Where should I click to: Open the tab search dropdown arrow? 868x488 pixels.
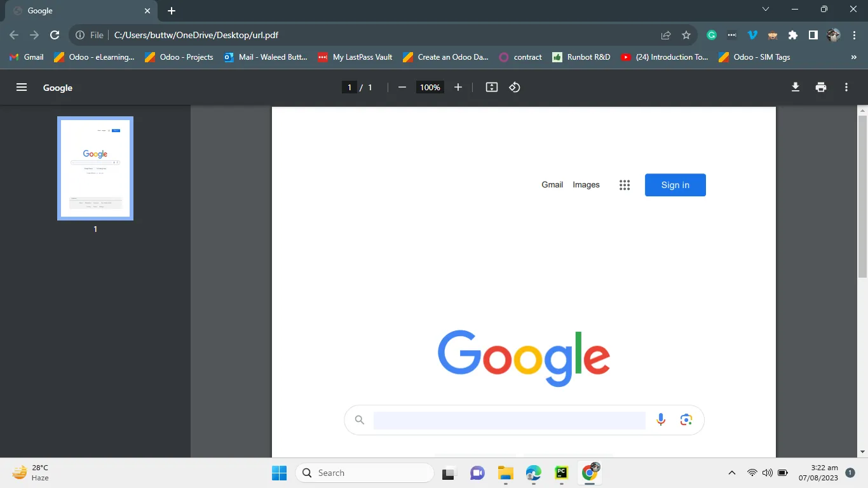point(766,10)
